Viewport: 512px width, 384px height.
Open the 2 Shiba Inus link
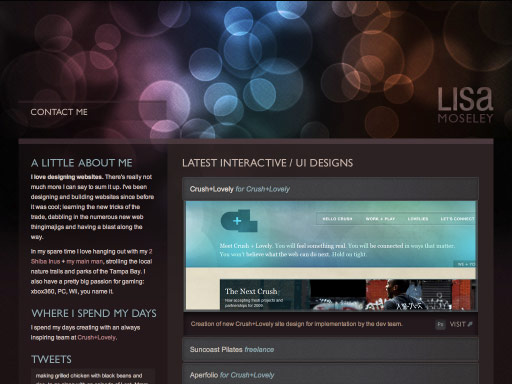[x=91, y=256]
